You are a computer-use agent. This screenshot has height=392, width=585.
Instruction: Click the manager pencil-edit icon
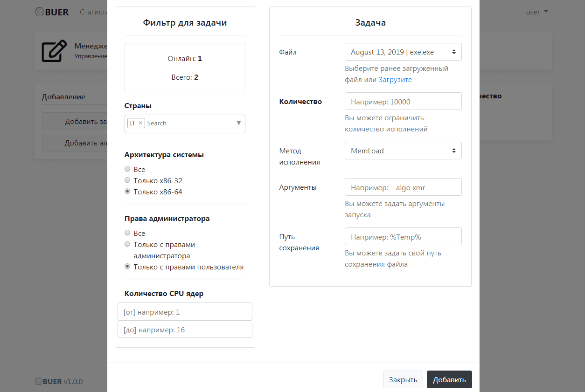tap(54, 51)
